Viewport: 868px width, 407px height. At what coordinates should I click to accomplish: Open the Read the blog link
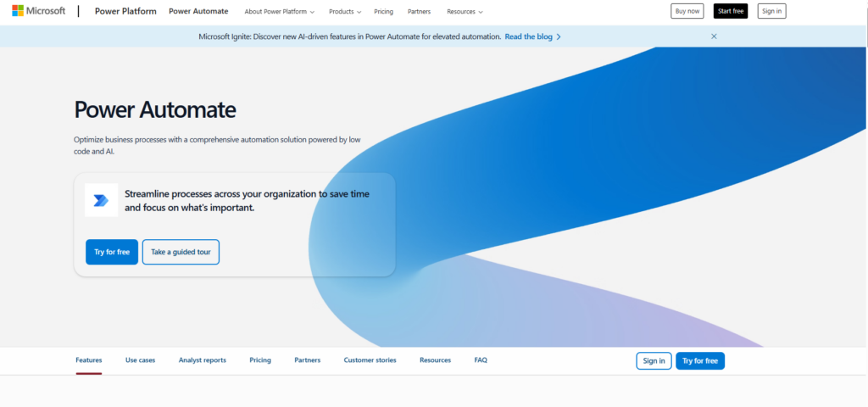pos(529,36)
